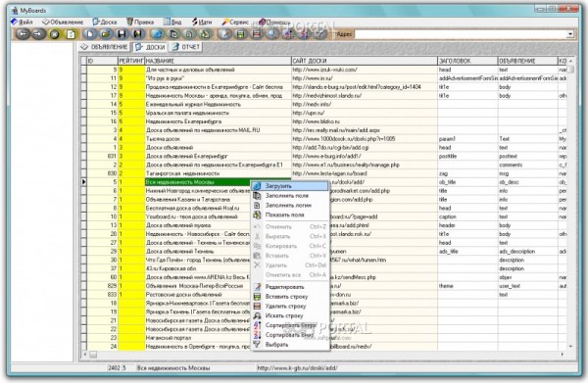Click the vertical scrollbar up arrow
This screenshot has height=383, width=588.
click(570, 61)
